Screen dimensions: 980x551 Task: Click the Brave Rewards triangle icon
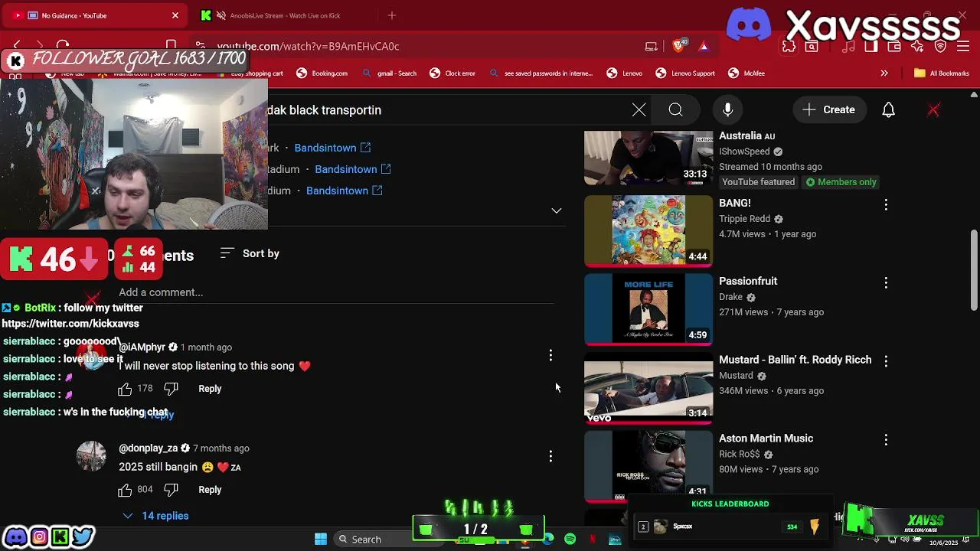[x=703, y=47]
